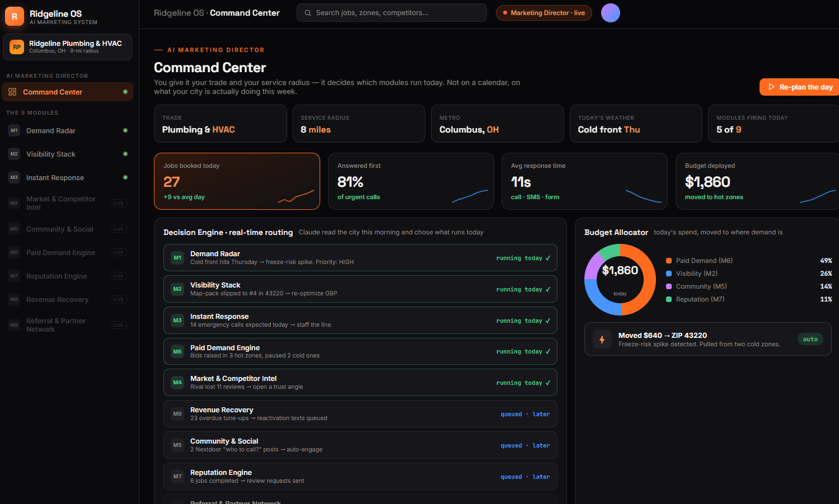Screen dimensions: 839x504
Task: Click the green M4 badge in the Decision Engine list
Action: point(177,383)
